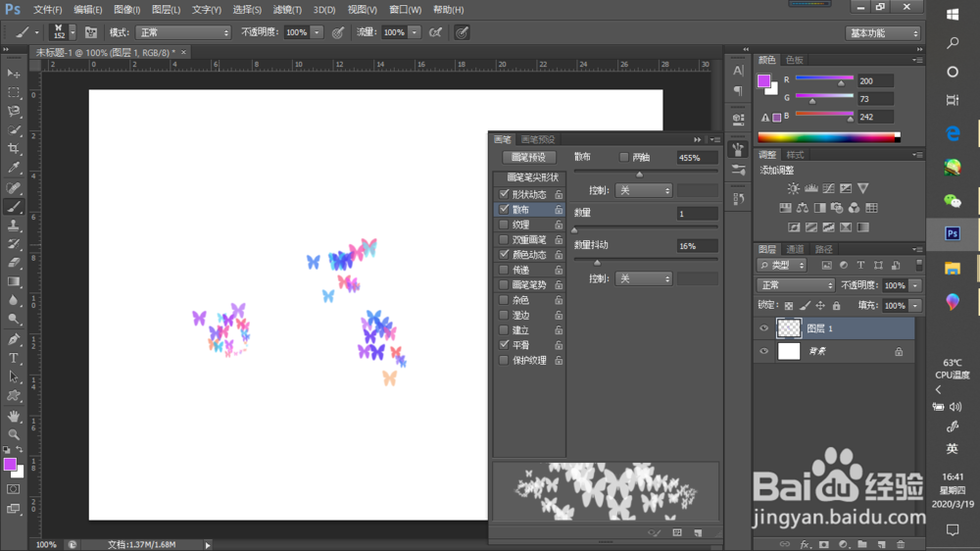Screen dimensions: 980x551
Task: Enable airbrush build-up icon in options bar
Action: 436,32
